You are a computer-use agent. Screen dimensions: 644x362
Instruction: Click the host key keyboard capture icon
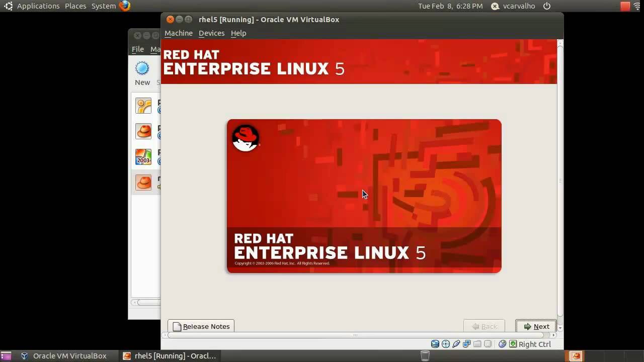(x=513, y=344)
